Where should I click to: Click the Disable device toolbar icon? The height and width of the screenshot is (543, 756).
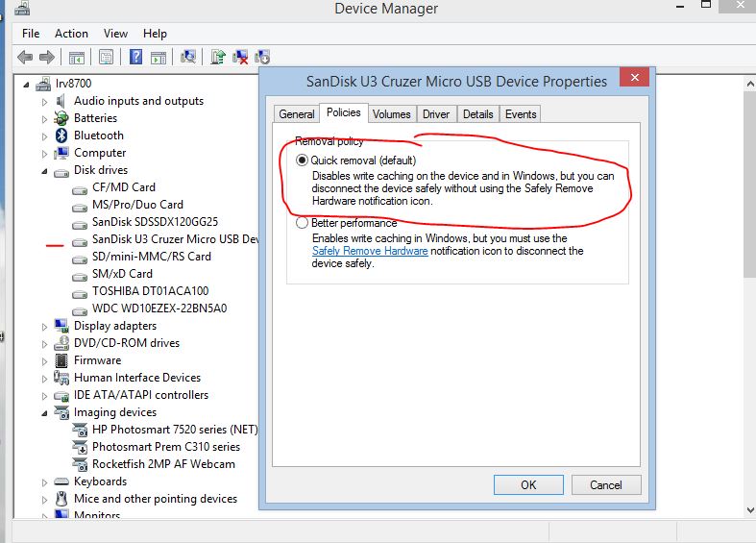262,57
